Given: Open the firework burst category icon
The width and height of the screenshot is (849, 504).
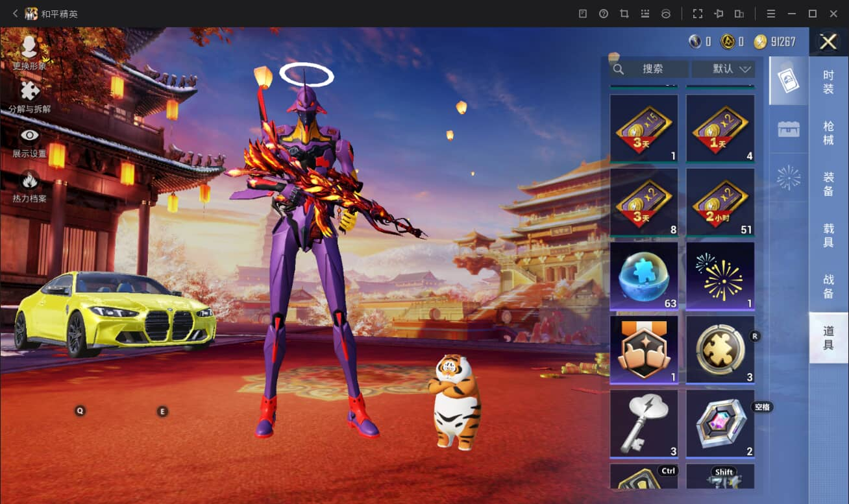Looking at the screenshot, I should pyautogui.click(x=789, y=178).
